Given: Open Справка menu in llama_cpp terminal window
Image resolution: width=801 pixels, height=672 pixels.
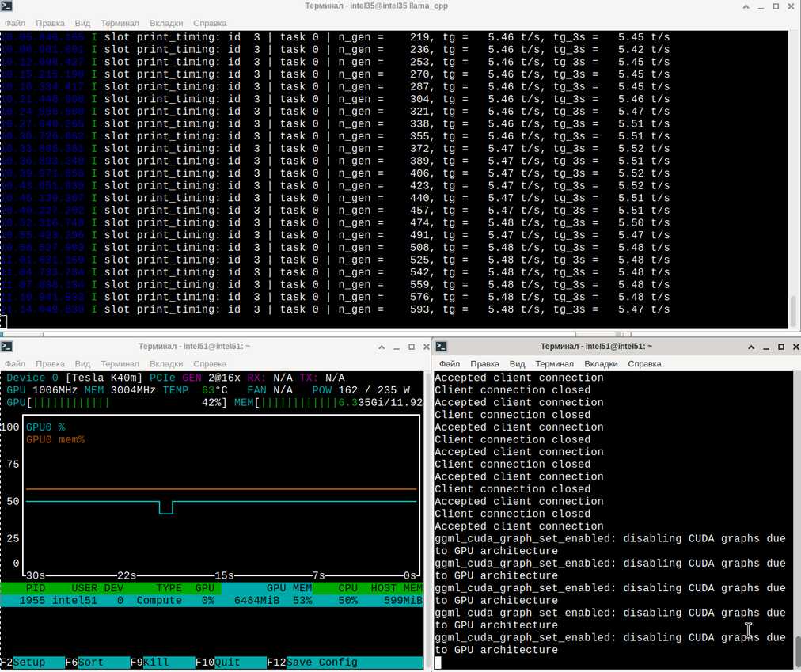Looking at the screenshot, I should [x=210, y=23].
